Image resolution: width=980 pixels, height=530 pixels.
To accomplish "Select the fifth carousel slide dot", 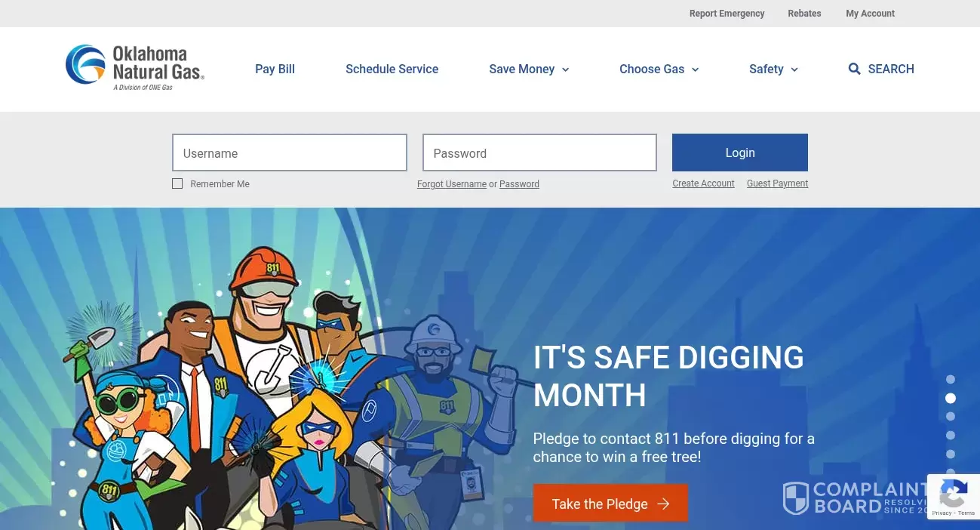I will click(x=951, y=455).
